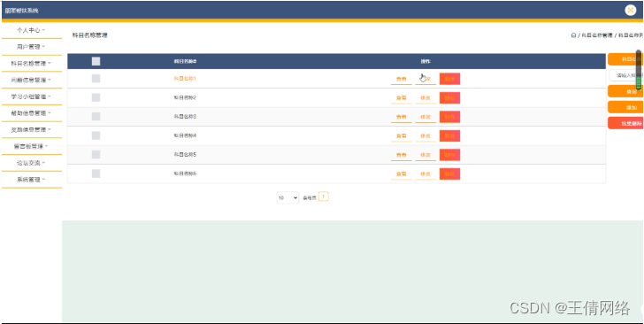Click the 科目名称3 cell text

185,117
